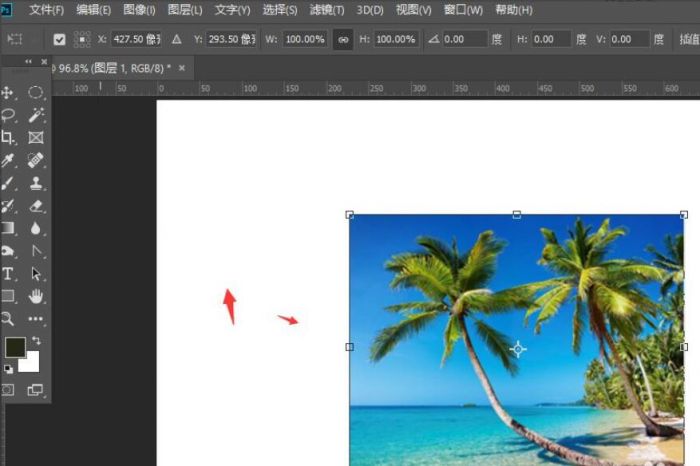Toggle the reference point checkbox
The image size is (700, 466).
pyautogui.click(x=59, y=40)
